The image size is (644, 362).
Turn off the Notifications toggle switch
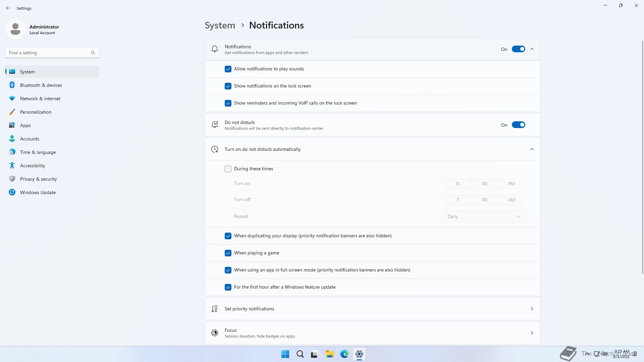point(518,49)
